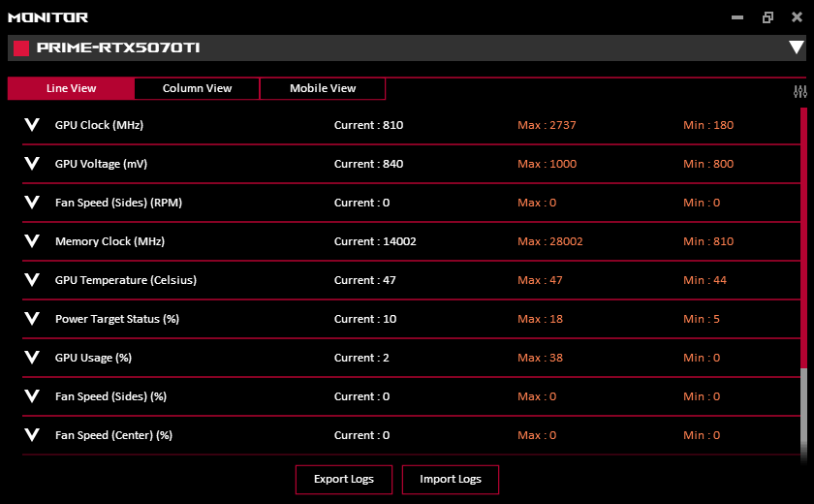Select the "GPU Temperature (Celsius)" label

point(126,280)
